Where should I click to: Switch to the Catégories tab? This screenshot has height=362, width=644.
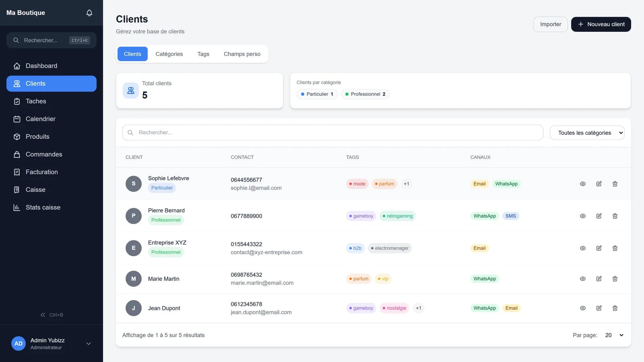coord(169,54)
